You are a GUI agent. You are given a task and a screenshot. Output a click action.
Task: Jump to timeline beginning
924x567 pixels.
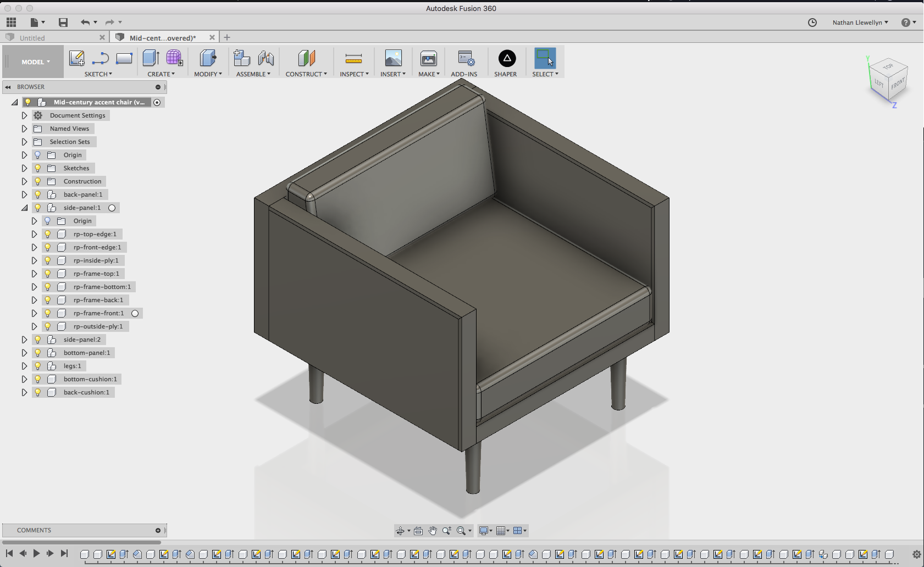point(9,554)
